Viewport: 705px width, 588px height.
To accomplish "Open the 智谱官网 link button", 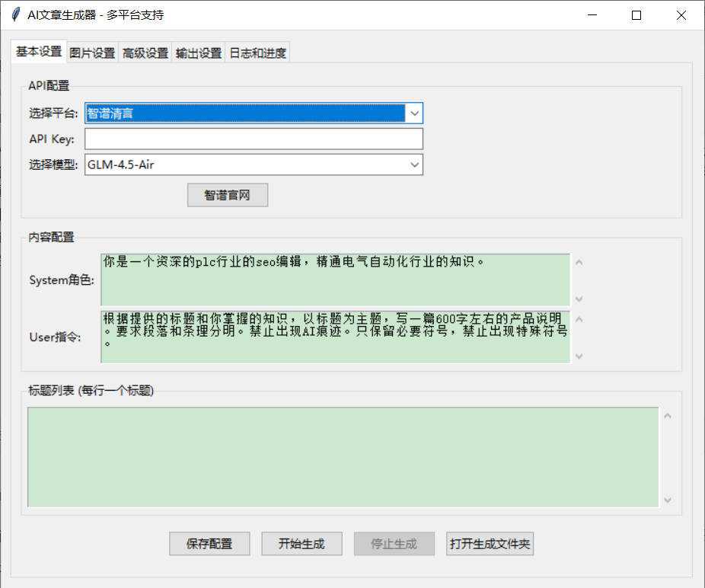I will [227, 195].
